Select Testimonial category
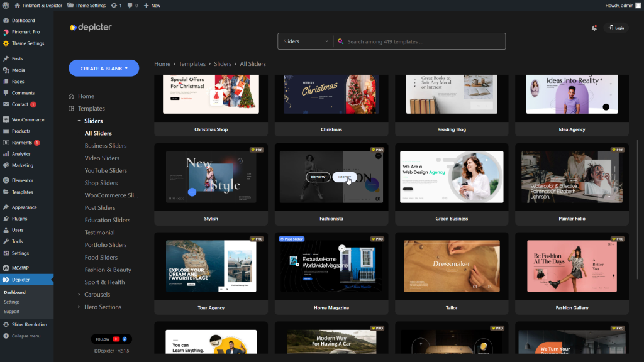 coord(99,233)
